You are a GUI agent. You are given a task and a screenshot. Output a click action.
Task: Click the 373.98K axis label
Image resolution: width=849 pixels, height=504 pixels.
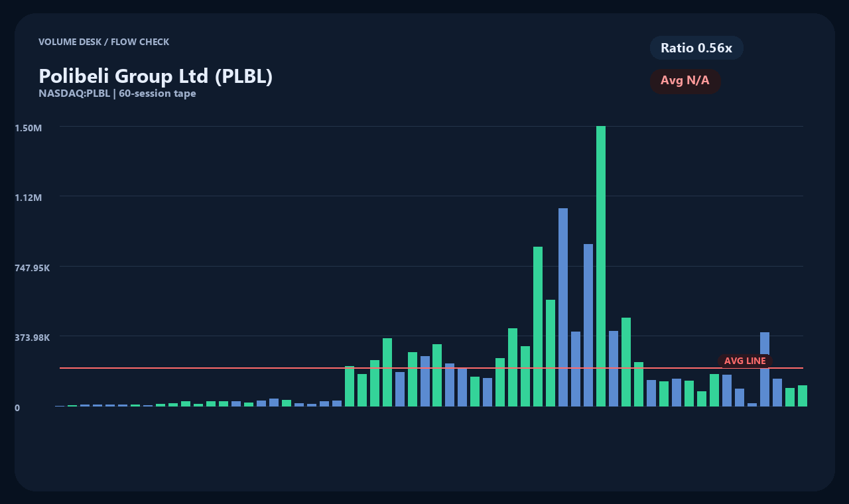pyautogui.click(x=33, y=338)
